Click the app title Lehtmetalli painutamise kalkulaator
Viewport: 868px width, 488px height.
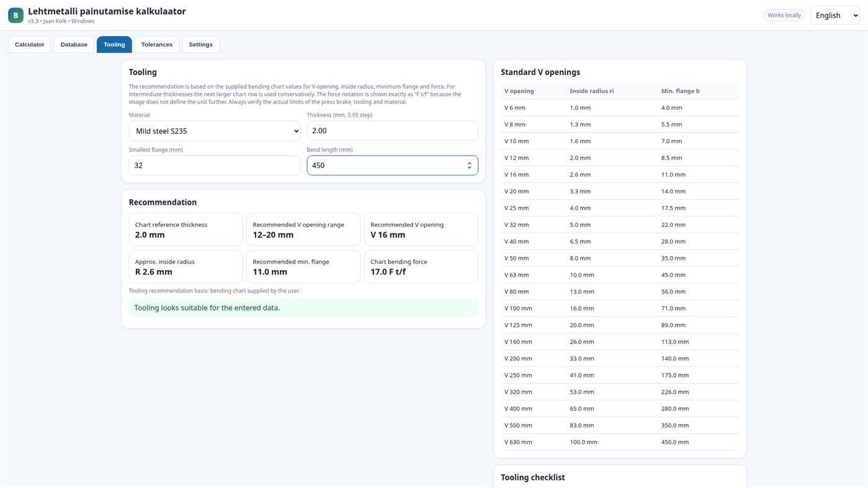107,11
